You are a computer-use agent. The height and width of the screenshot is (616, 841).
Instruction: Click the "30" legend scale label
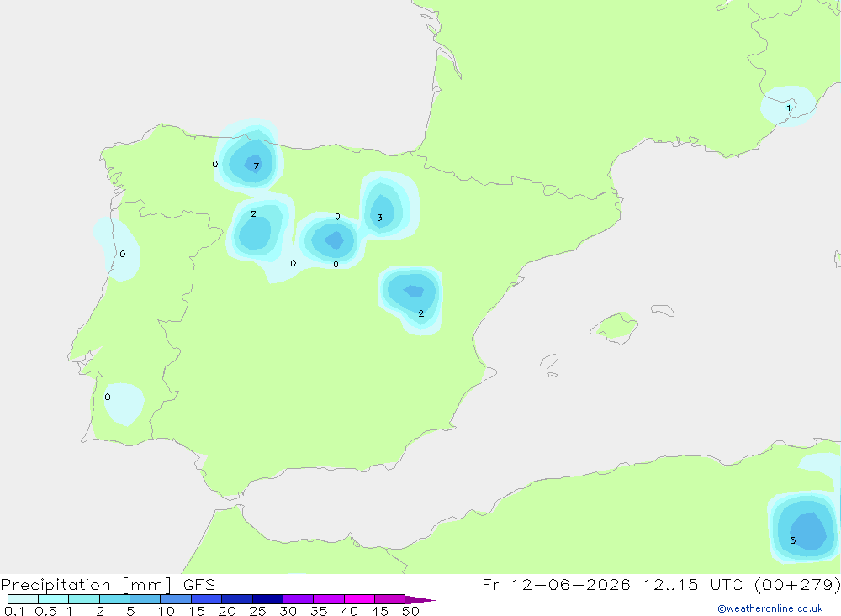point(288,611)
